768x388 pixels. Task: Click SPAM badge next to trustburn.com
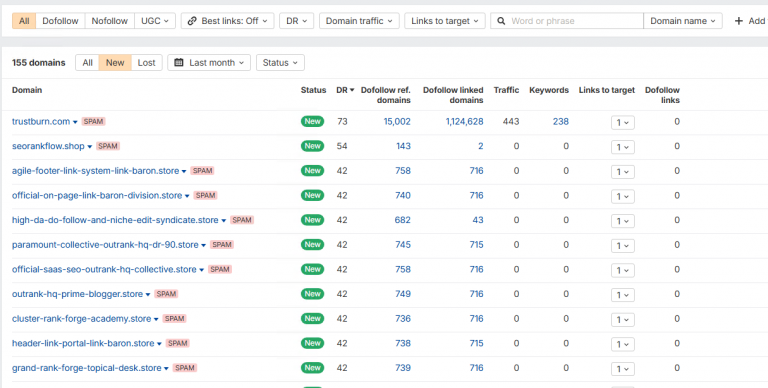(94, 121)
